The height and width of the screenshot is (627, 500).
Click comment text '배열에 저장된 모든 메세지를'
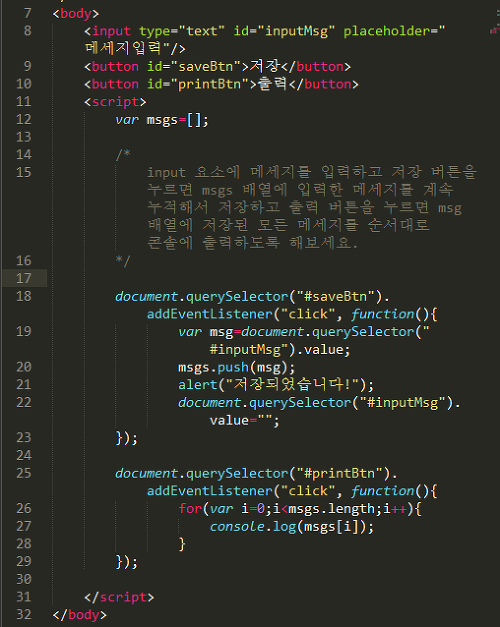(252, 225)
